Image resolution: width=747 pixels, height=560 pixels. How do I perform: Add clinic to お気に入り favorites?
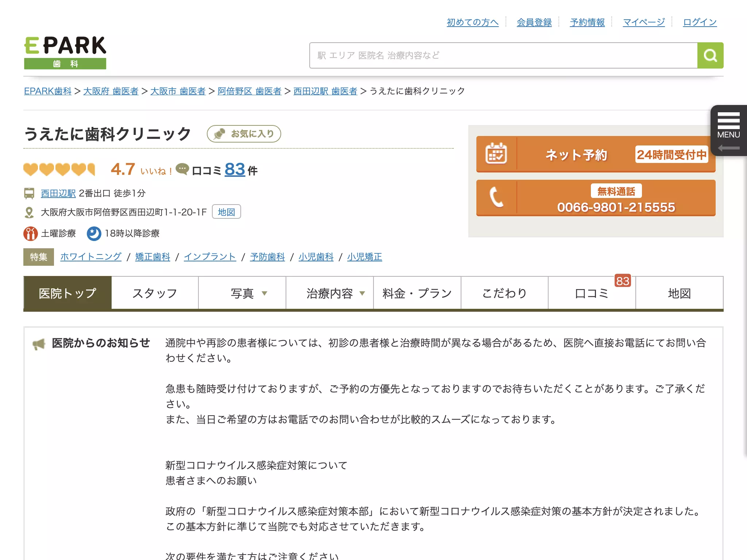click(244, 134)
